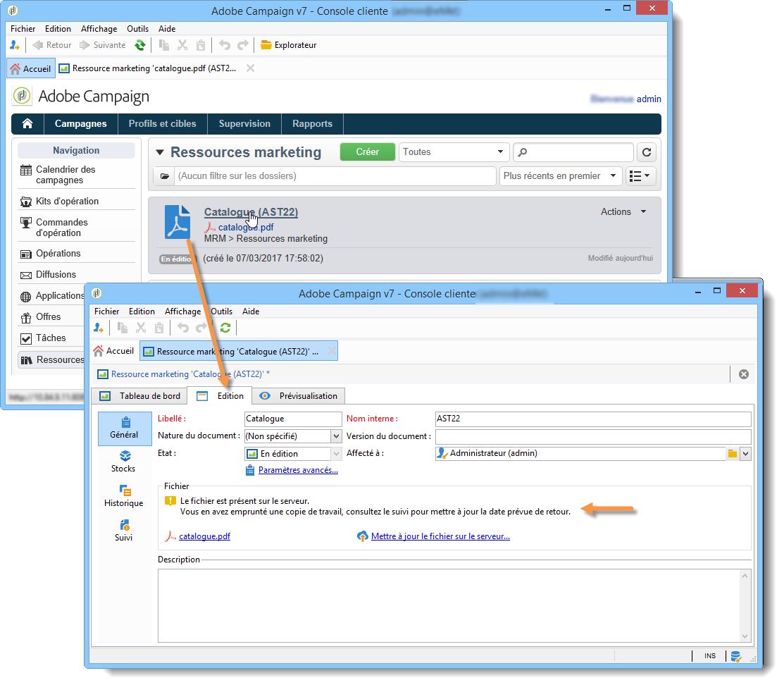
Task: Click the database icon in the status bar
Action: coord(736,657)
